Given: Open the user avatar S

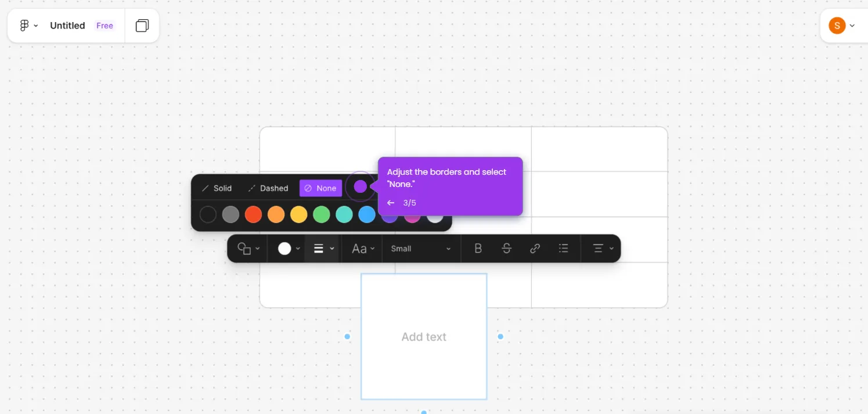Looking at the screenshot, I should click(837, 26).
